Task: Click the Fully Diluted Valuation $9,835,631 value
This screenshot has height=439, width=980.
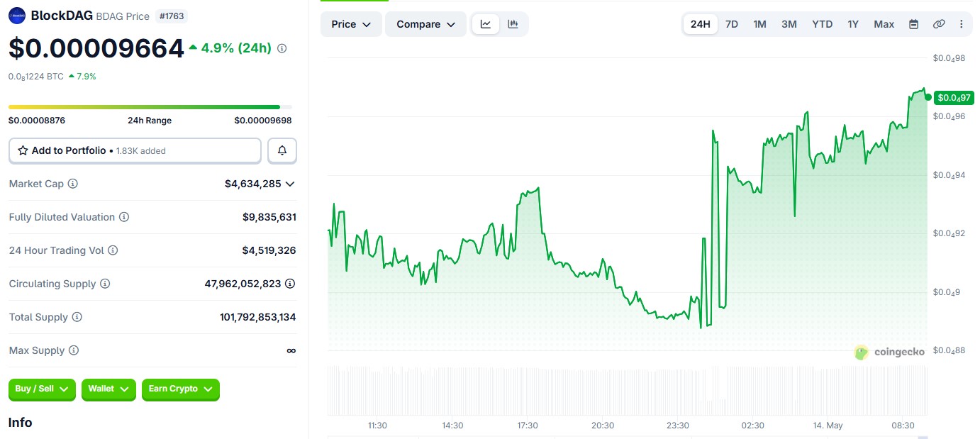Action: [269, 217]
